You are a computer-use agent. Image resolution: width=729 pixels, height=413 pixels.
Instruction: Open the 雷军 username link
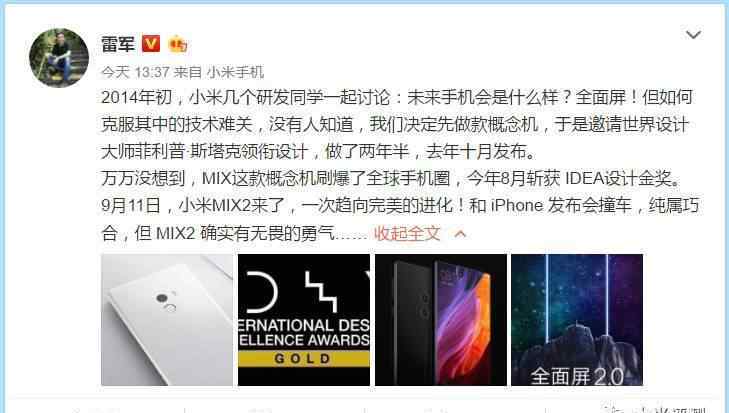118,44
